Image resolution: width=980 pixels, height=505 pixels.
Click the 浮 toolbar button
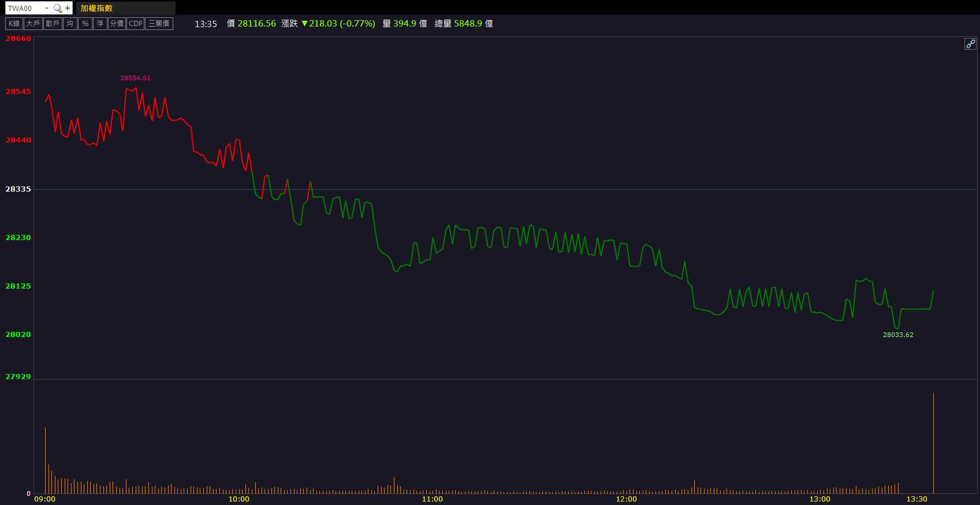[100, 24]
